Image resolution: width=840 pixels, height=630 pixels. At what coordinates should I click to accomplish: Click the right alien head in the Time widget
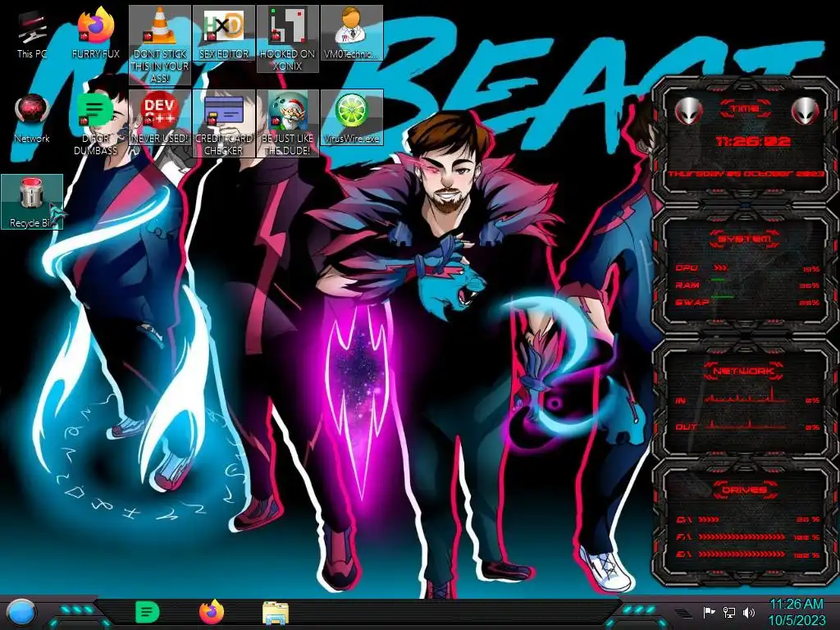tap(806, 111)
